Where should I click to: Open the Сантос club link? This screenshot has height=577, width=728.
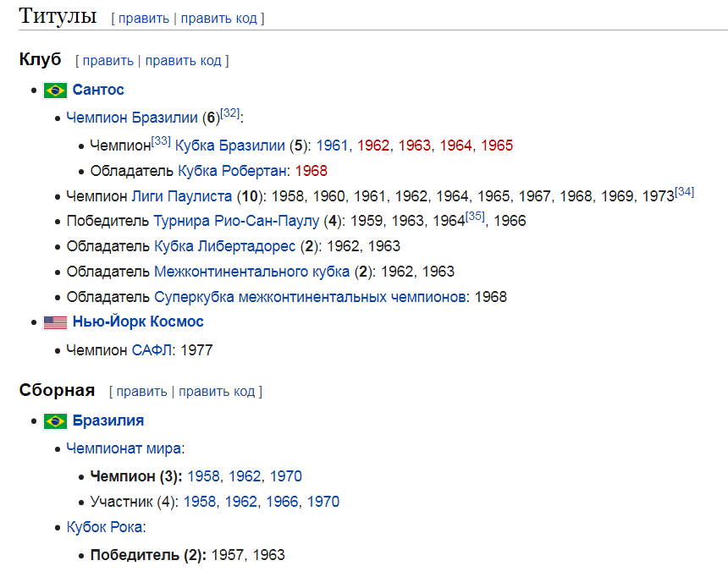[x=98, y=90]
